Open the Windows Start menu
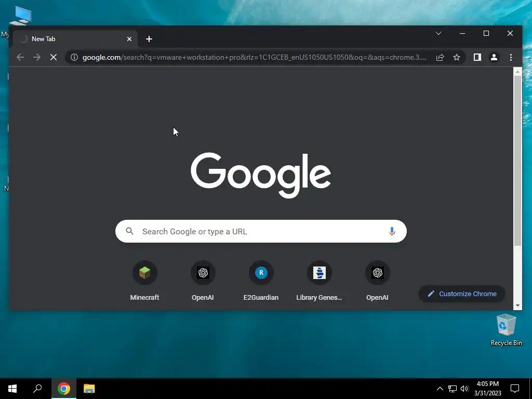This screenshot has width=532, height=399. [x=12, y=389]
